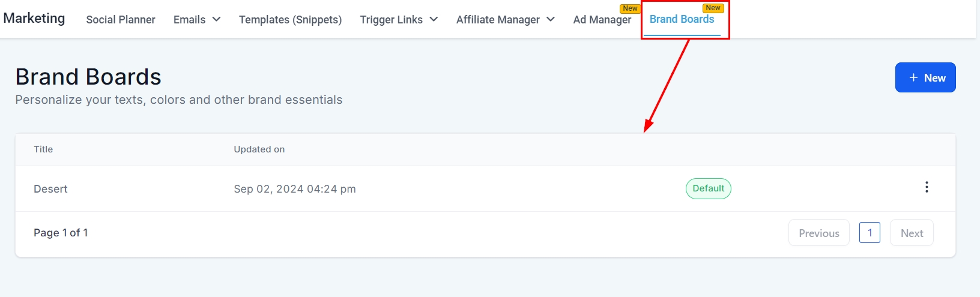Image resolution: width=980 pixels, height=297 pixels.
Task: Expand the Affiliate Manager dropdown chevron
Action: [x=551, y=19]
